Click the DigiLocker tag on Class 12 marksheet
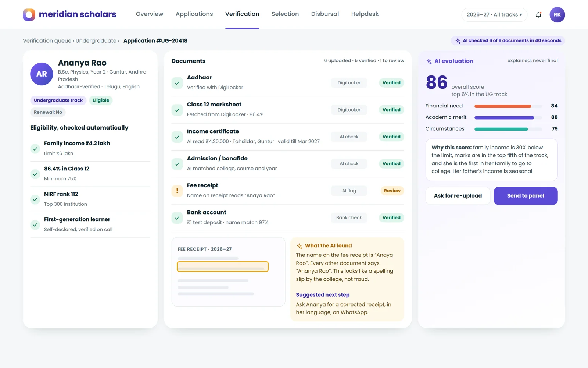588x368 pixels. point(349,110)
